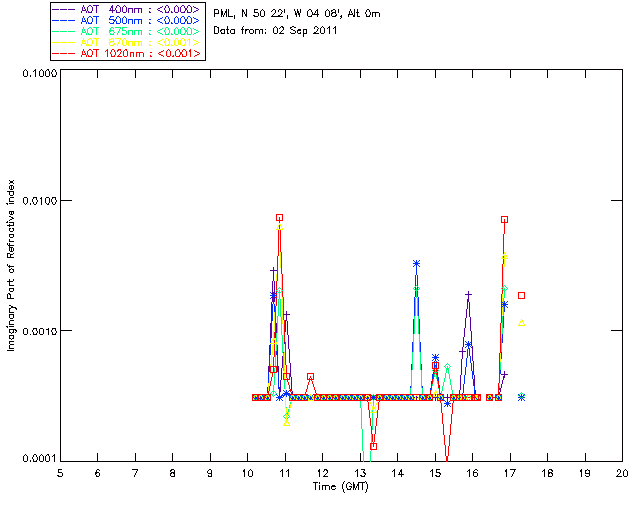Click the x-axis tick label 15

click(435, 473)
